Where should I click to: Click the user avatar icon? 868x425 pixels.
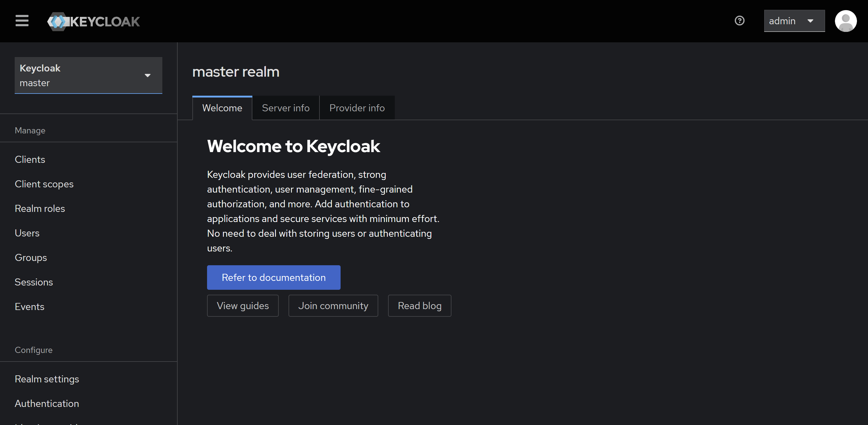(845, 21)
